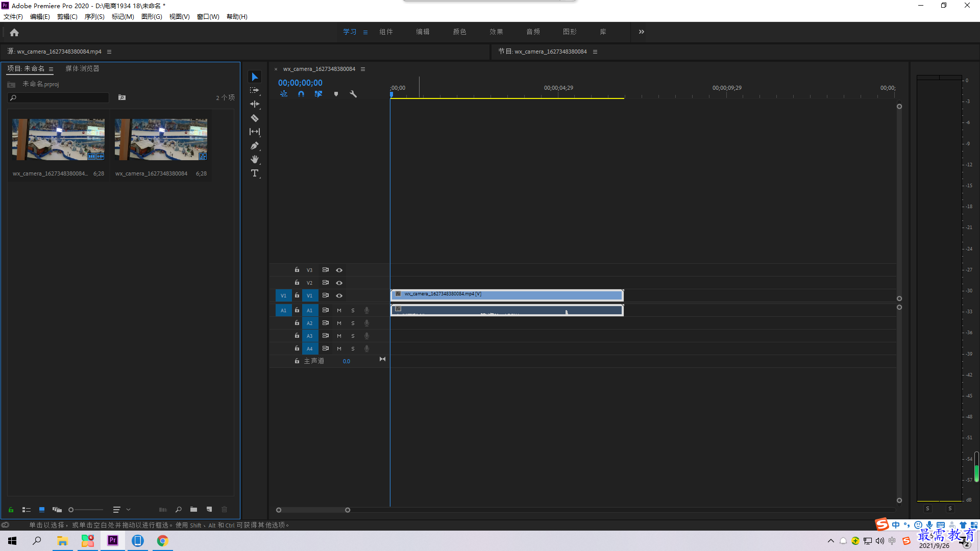Open the 文件(F) menu
This screenshot has width=980, height=551.
tap(13, 17)
